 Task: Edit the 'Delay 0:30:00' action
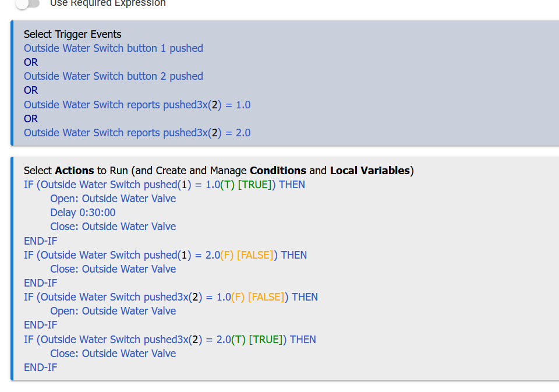point(82,212)
